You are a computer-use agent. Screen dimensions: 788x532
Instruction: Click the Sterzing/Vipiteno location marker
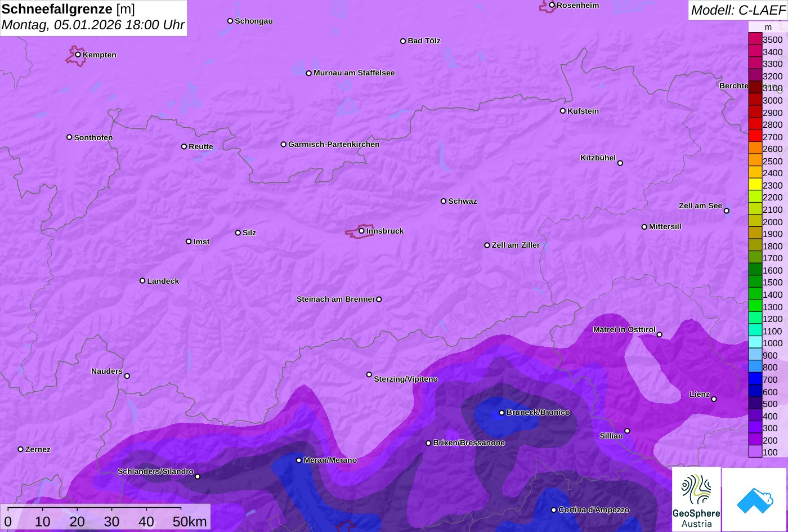pyautogui.click(x=369, y=374)
